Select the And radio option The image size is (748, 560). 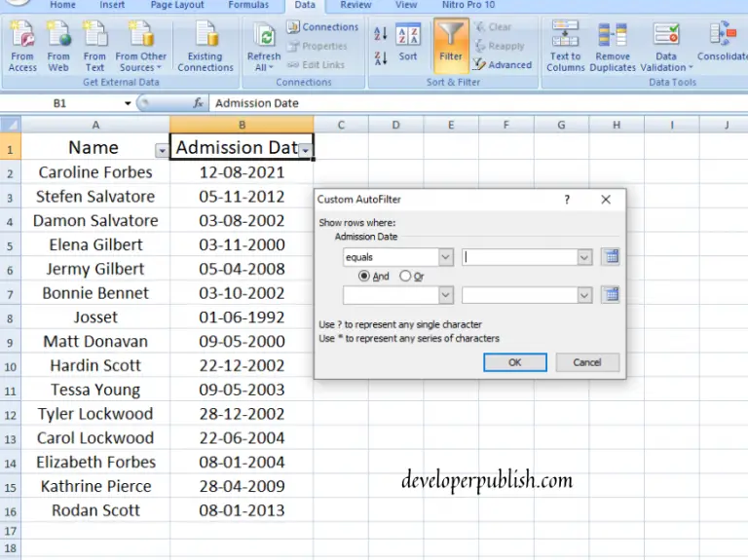(374, 277)
